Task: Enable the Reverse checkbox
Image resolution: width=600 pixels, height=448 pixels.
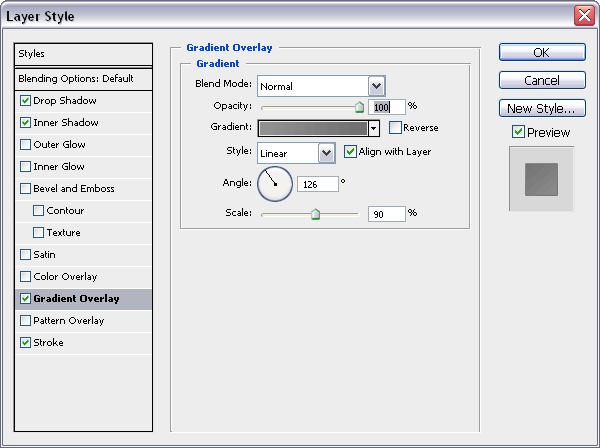Action: pos(395,127)
